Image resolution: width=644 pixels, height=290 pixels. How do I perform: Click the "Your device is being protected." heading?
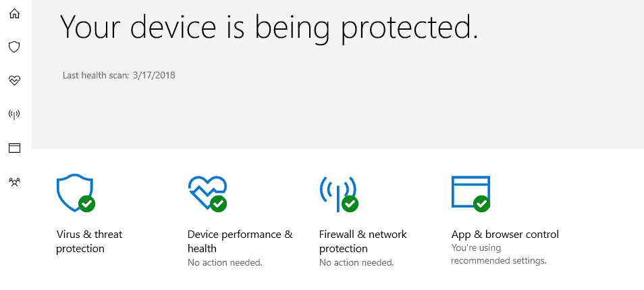269,27
